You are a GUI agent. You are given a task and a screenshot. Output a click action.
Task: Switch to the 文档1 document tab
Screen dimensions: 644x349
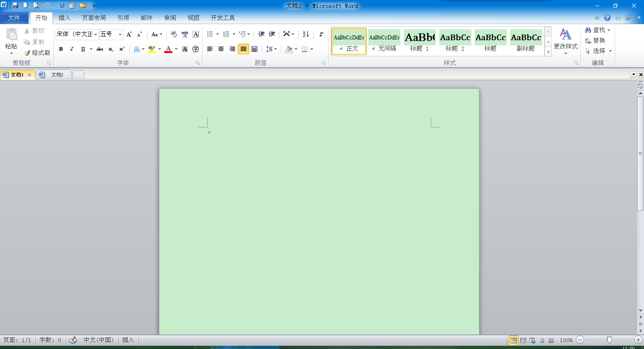click(17, 74)
